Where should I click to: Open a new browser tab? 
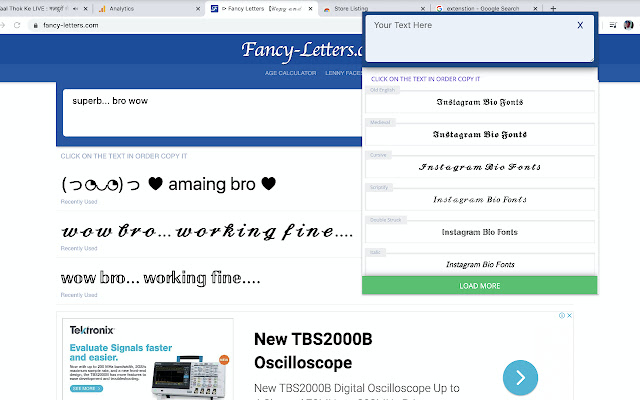[553, 9]
